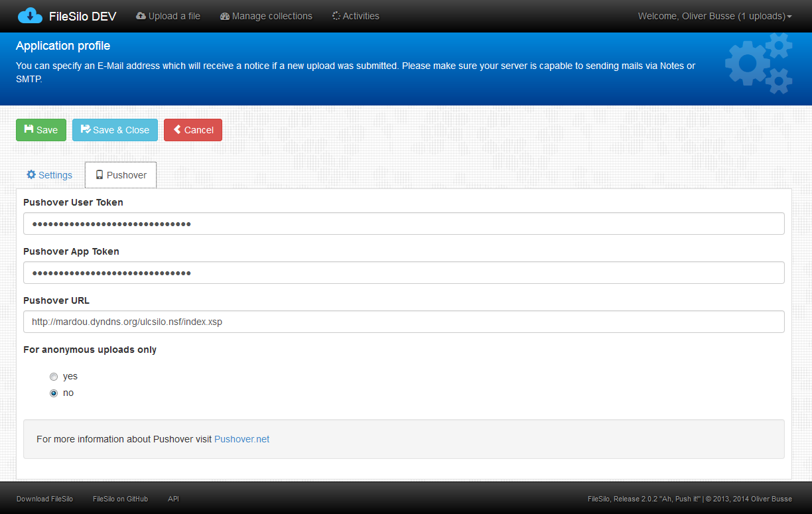
Task: Select the no radio button
Action: (x=54, y=393)
